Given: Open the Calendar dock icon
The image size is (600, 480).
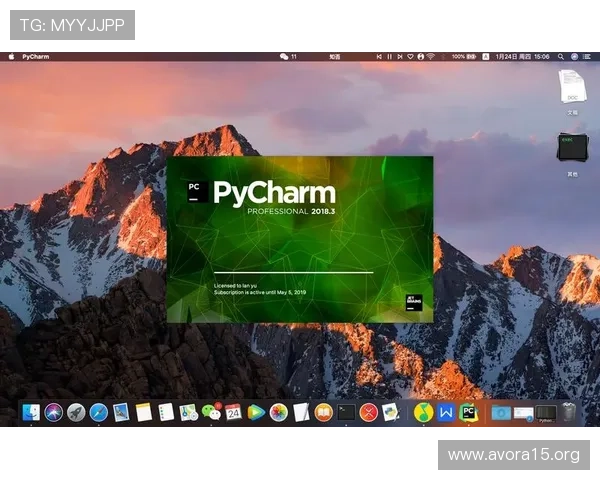Looking at the screenshot, I should coord(233,412).
